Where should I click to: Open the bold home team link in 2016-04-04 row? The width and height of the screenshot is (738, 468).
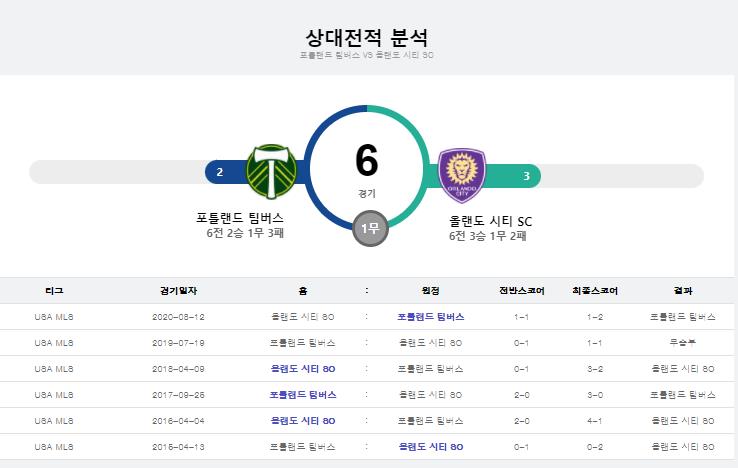[x=303, y=420]
